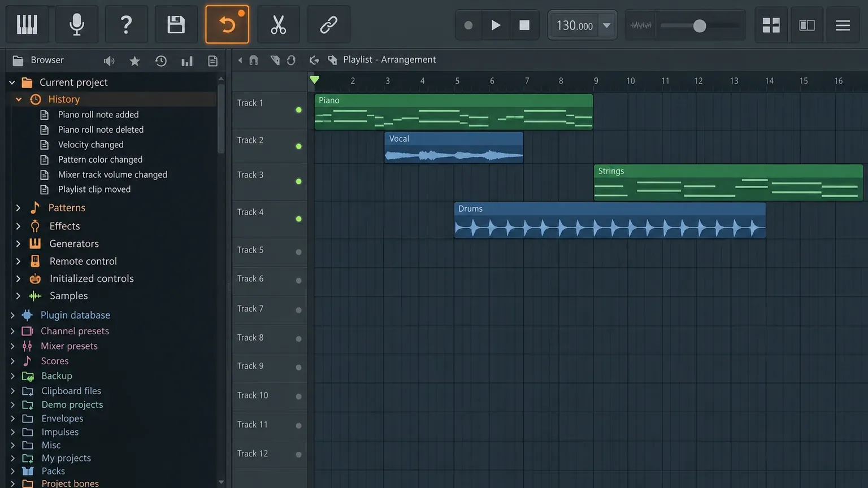Toggle the Track 5 mute dot

(299, 252)
